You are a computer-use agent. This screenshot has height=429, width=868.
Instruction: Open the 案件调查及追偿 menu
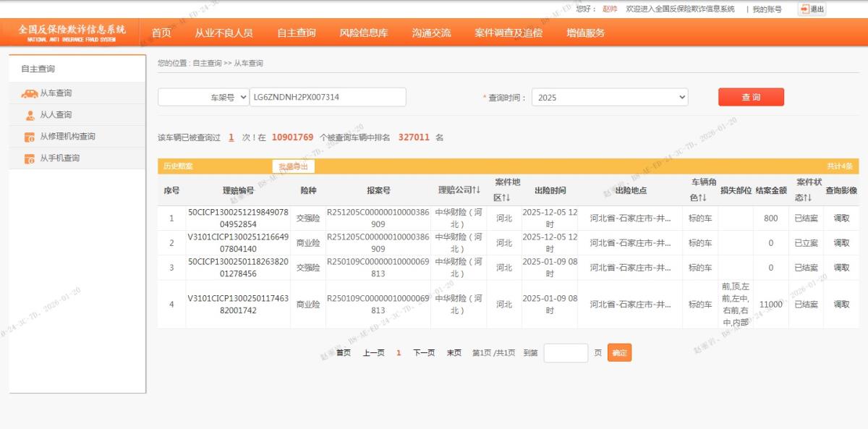pos(509,33)
